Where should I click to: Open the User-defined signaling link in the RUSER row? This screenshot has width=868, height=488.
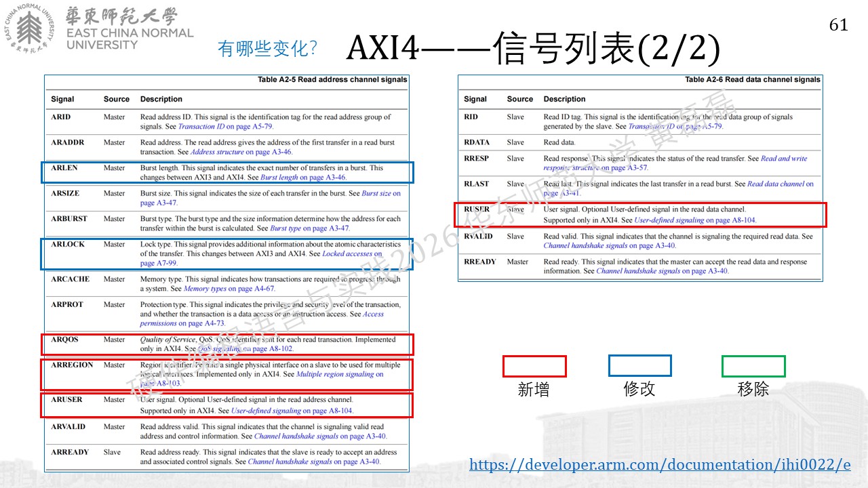click(x=695, y=220)
